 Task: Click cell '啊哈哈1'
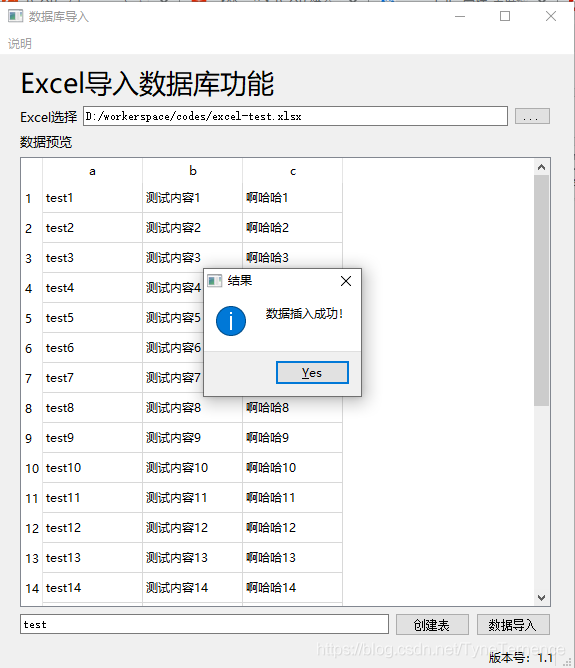293,198
